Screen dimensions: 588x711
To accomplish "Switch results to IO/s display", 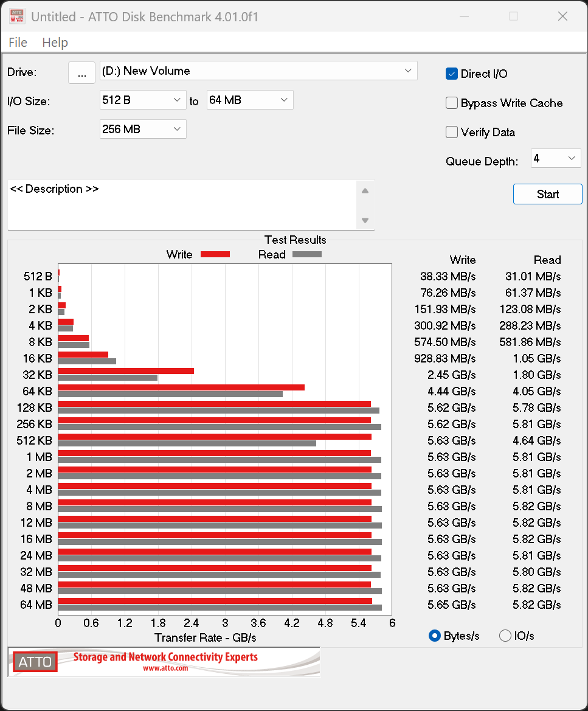I will 505,636.
